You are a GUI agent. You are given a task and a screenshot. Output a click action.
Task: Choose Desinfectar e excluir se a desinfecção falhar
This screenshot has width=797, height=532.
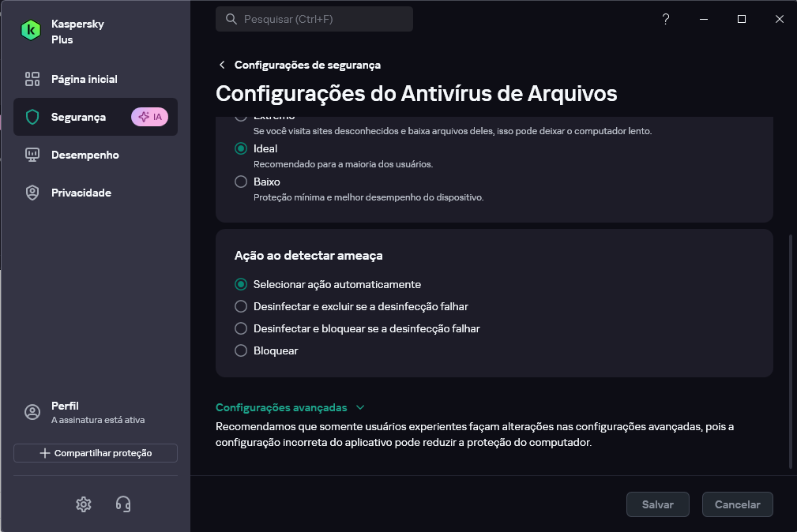click(242, 306)
